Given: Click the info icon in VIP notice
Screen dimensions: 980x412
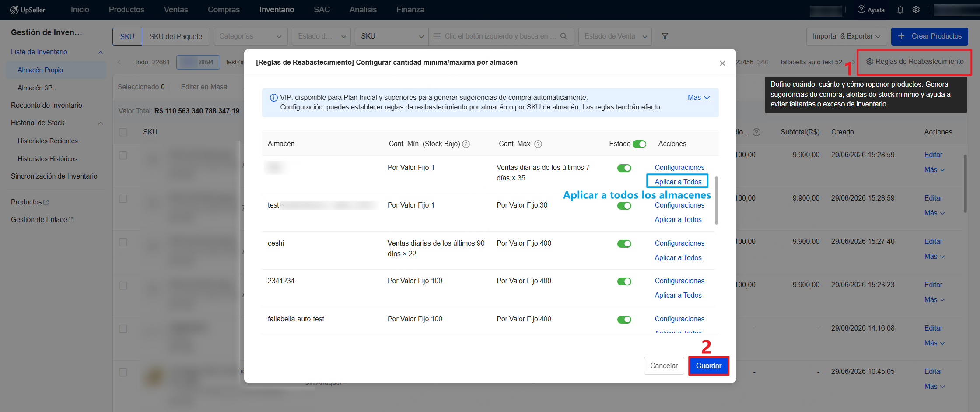Looking at the screenshot, I should click(x=274, y=98).
